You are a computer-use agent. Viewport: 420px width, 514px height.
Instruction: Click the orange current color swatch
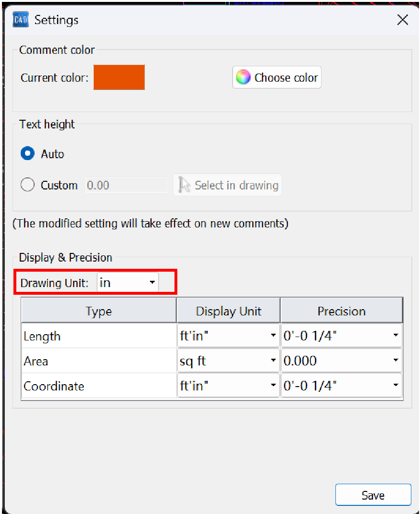pyautogui.click(x=119, y=77)
